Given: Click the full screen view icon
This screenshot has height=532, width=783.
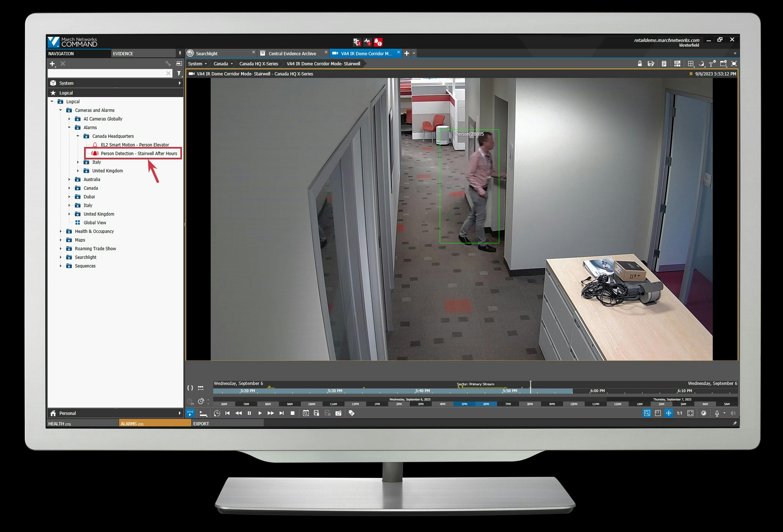Looking at the screenshot, I should [x=734, y=64].
